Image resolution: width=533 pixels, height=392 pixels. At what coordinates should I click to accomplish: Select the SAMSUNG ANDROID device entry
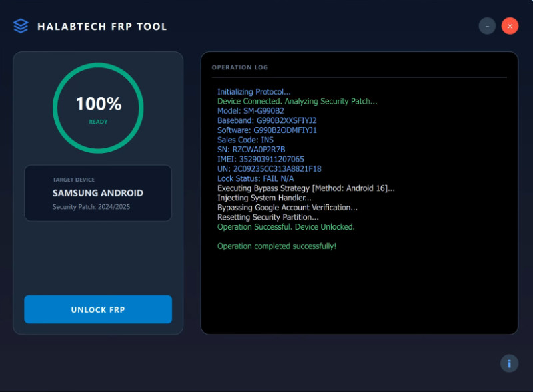(x=97, y=193)
